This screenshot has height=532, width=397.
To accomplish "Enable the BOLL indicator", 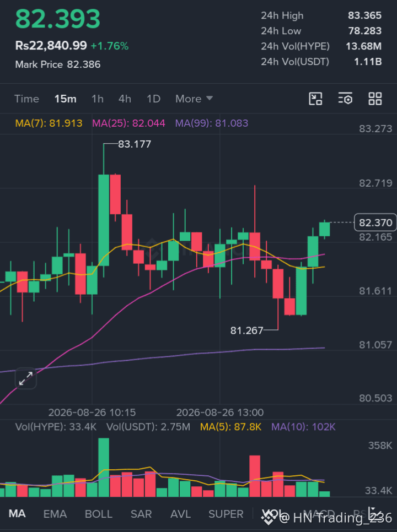I will 99,514.
